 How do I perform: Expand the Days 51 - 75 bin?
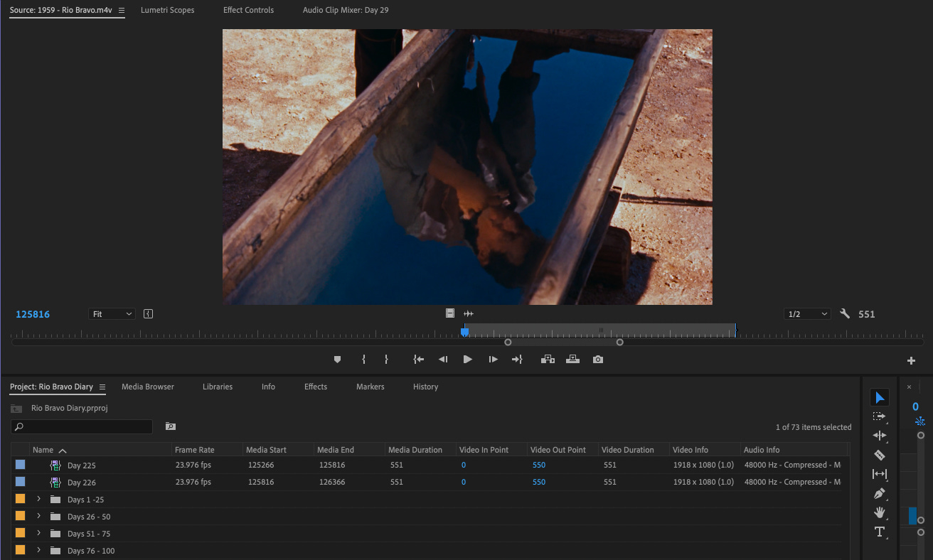pos(38,533)
